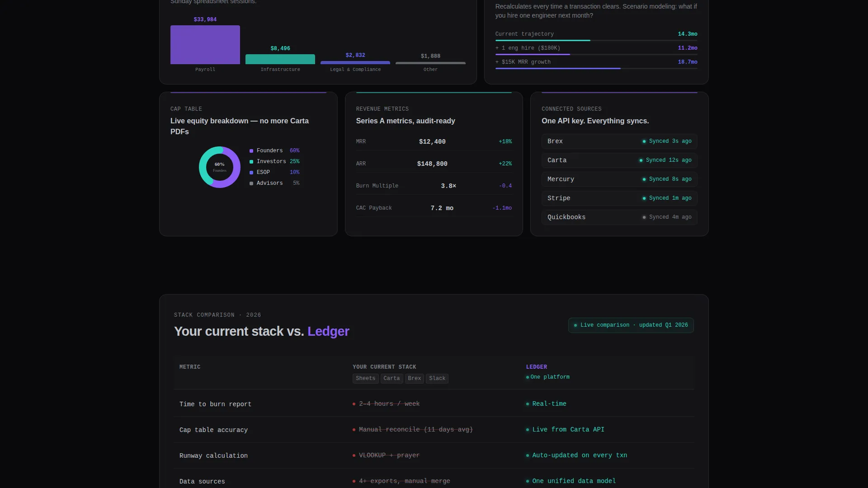The height and width of the screenshot is (488, 868).
Task: Select the $1,888 Other value
Action: point(430,56)
